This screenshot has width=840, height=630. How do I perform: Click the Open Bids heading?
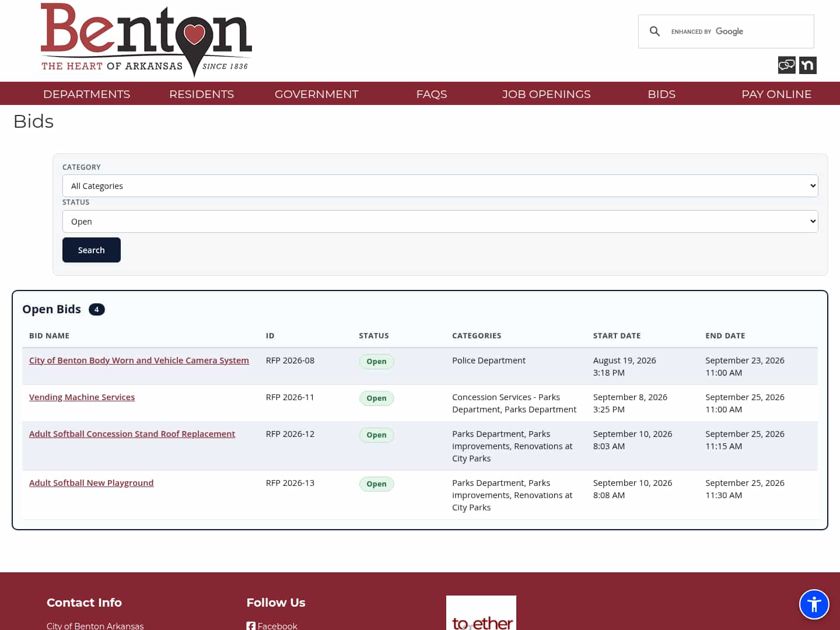(51, 309)
